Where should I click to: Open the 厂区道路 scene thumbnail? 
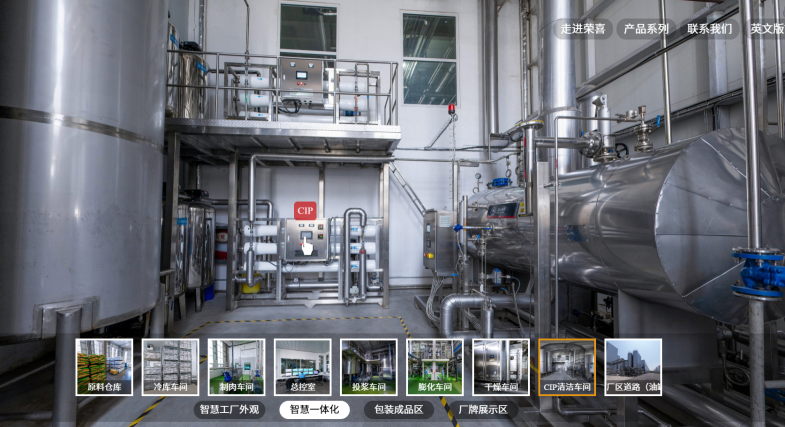633,367
